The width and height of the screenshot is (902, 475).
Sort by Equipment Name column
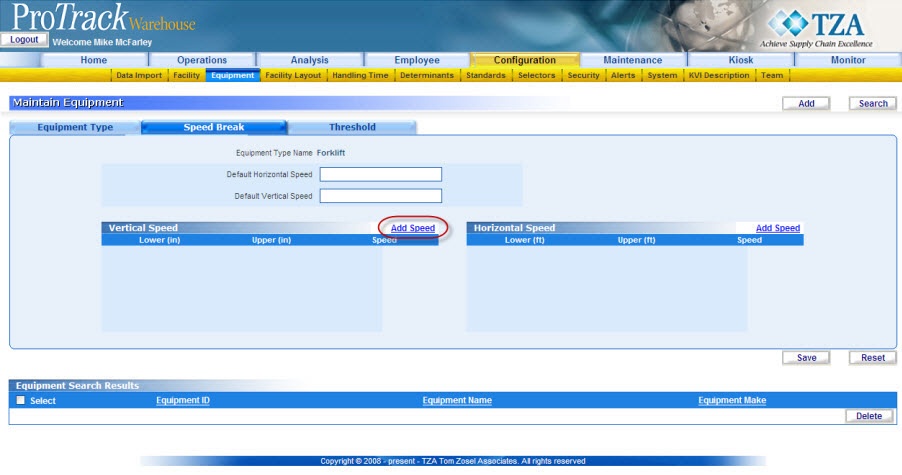pos(457,400)
